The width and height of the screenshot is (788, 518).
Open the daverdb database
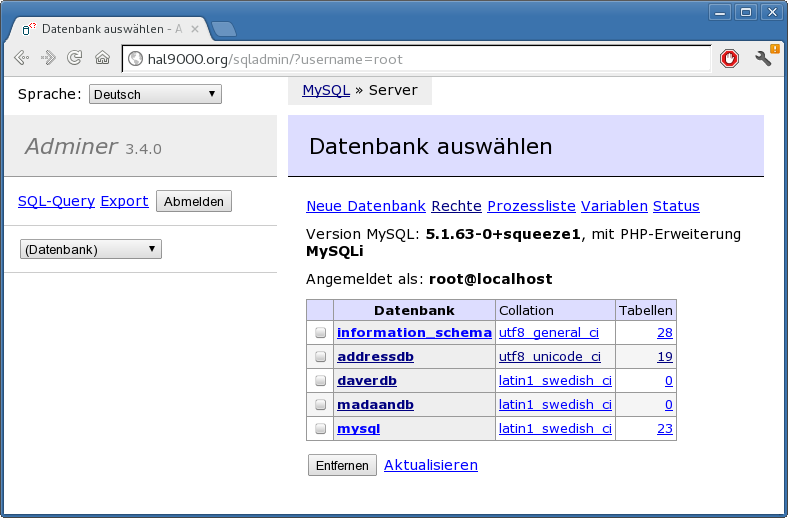point(367,381)
